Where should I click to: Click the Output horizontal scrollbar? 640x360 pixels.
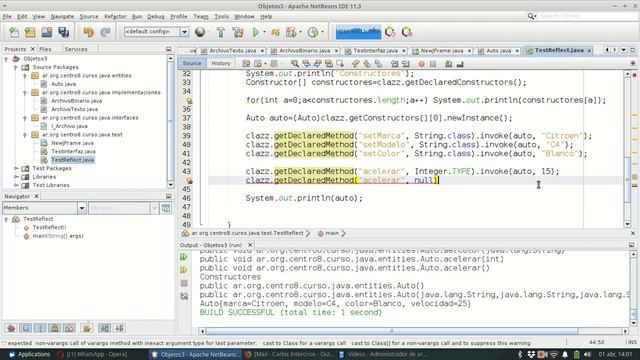point(392,331)
